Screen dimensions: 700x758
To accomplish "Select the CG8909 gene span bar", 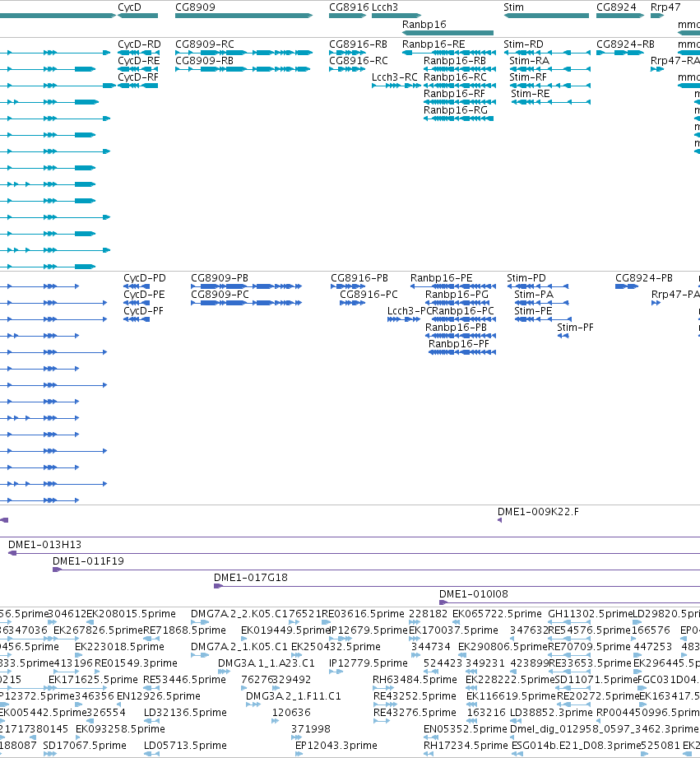I will coord(244,16).
